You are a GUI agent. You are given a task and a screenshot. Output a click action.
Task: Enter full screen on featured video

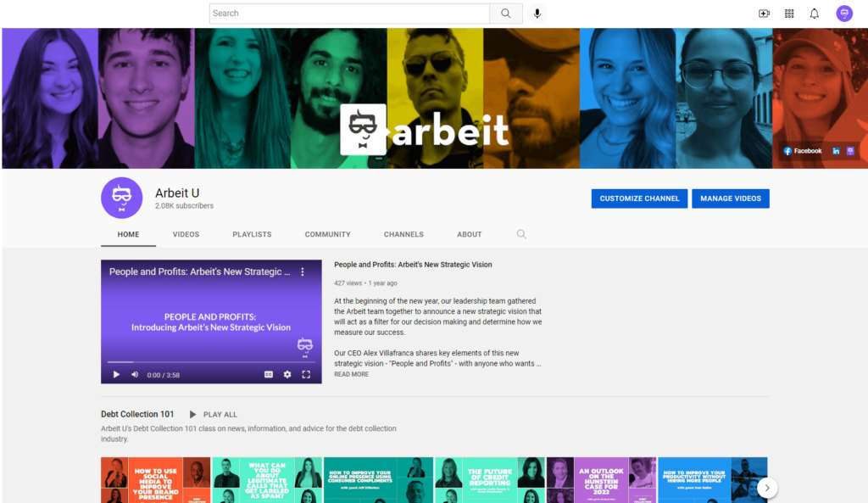tap(307, 374)
